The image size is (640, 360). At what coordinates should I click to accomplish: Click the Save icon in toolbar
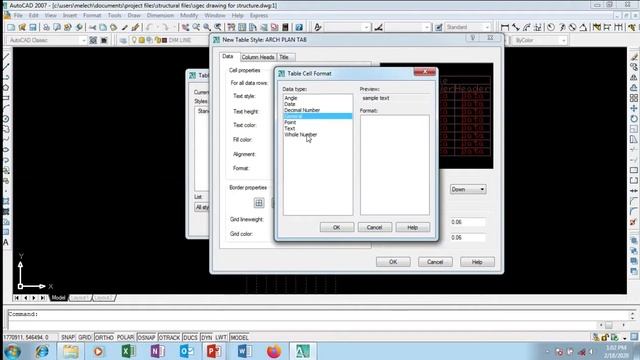pyautogui.click(x=33, y=27)
